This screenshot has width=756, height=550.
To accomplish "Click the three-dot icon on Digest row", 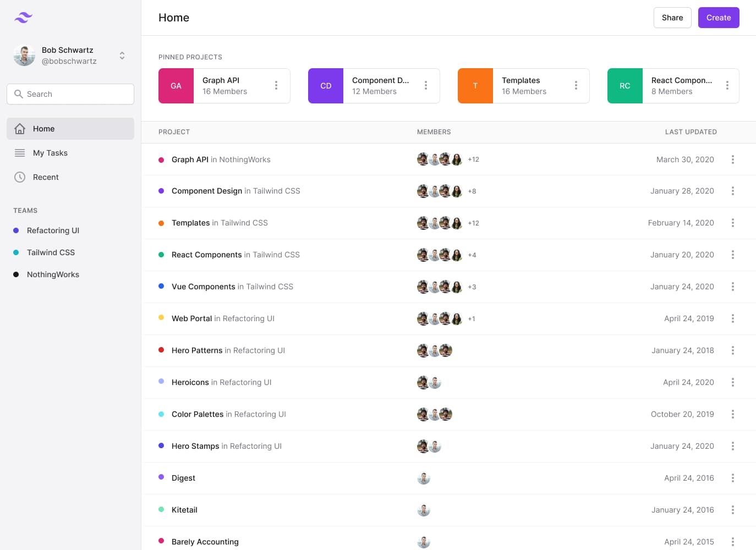I will 732,478.
